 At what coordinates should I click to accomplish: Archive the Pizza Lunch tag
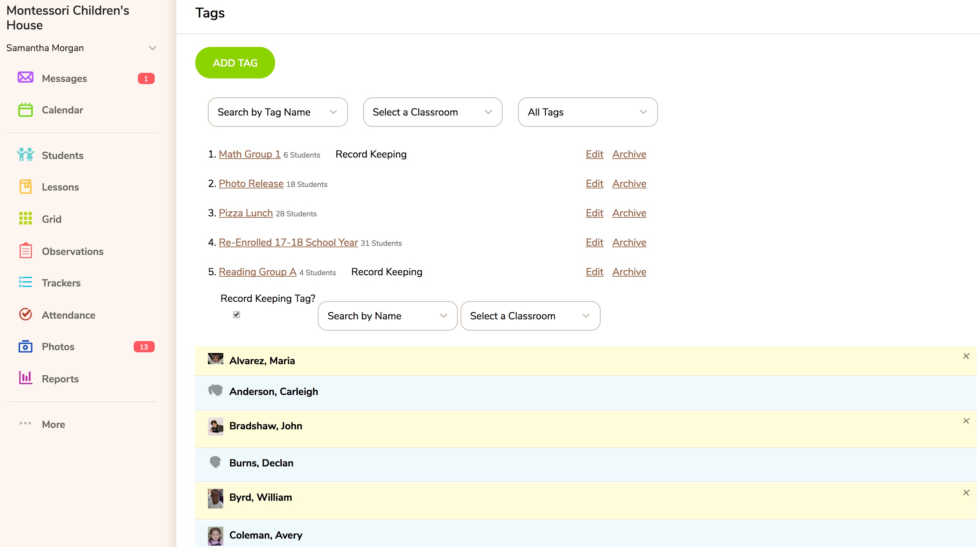coord(629,213)
